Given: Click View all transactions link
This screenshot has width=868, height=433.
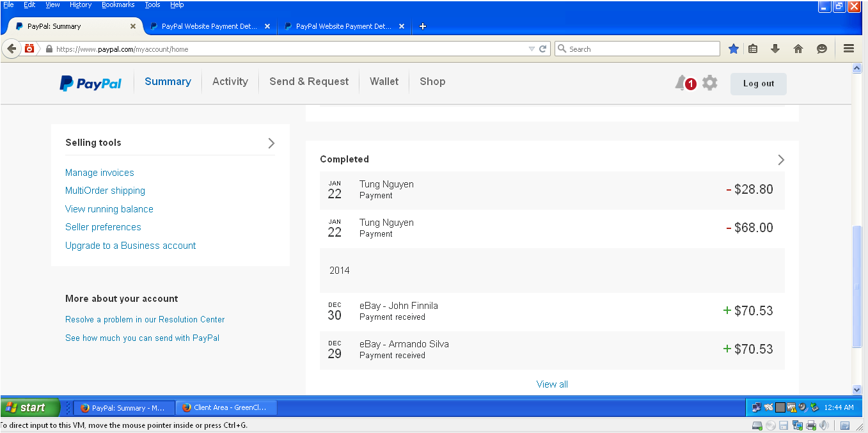Looking at the screenshot, I should click(552, 384).
